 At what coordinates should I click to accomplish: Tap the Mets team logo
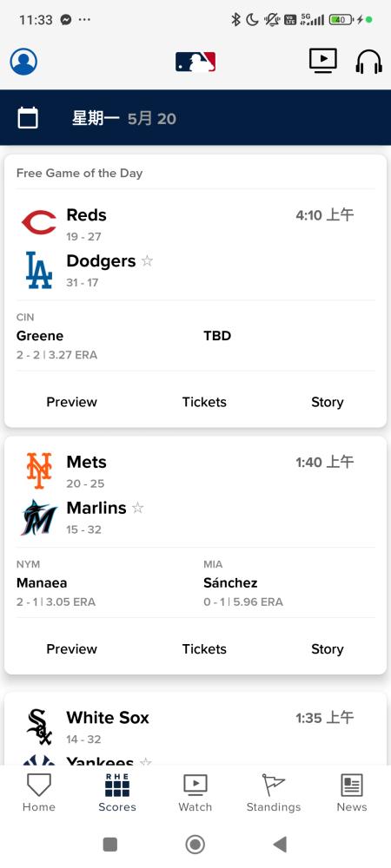[x=39, y=470]
